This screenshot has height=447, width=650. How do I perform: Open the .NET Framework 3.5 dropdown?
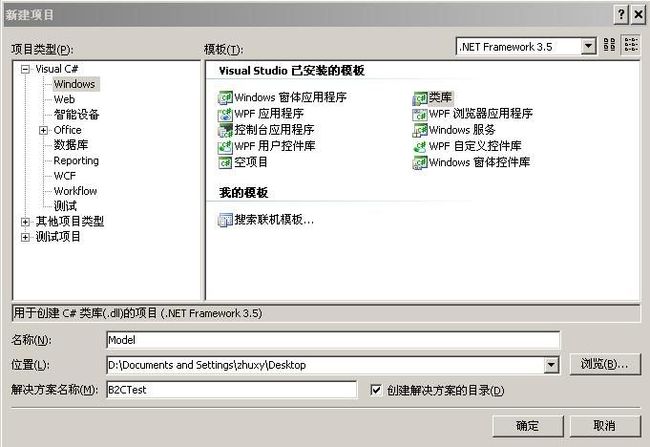[588, 46]
